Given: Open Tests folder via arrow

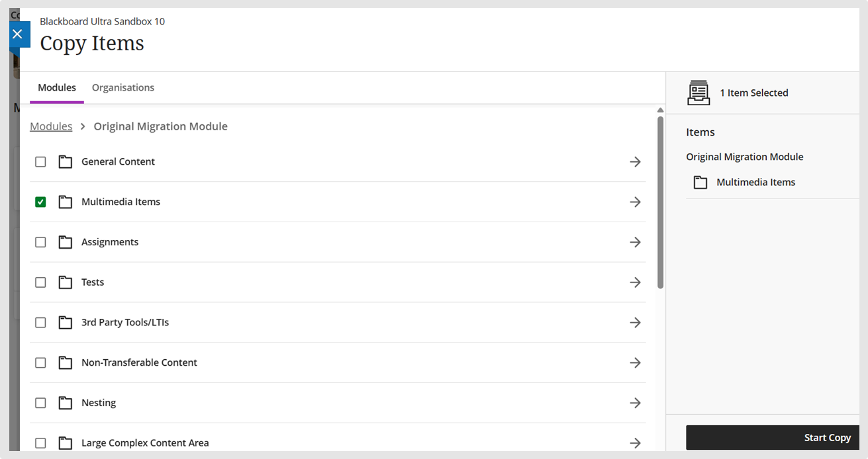Looking at the screenshot, I should [x=635, y=282].
